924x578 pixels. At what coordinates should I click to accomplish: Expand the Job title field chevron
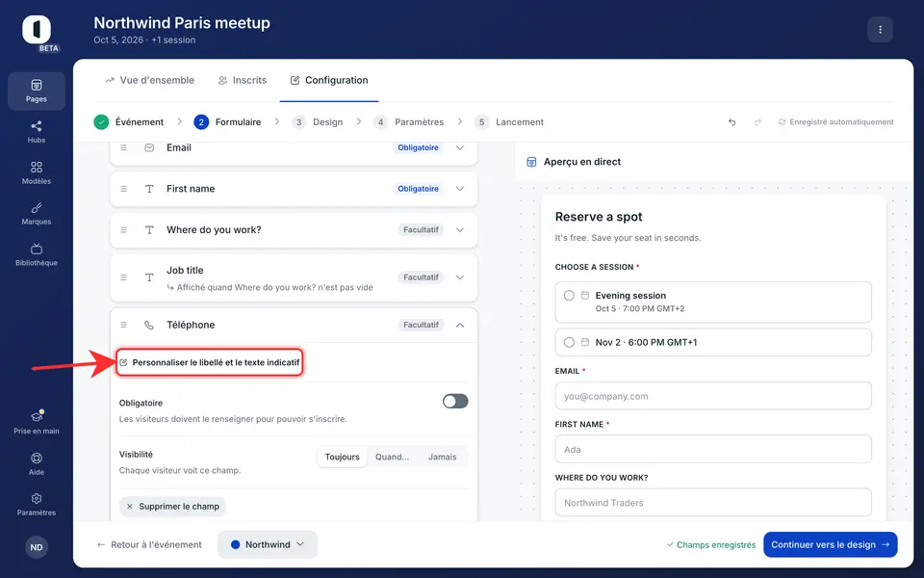pyautogui.click(x=460, y=277)
